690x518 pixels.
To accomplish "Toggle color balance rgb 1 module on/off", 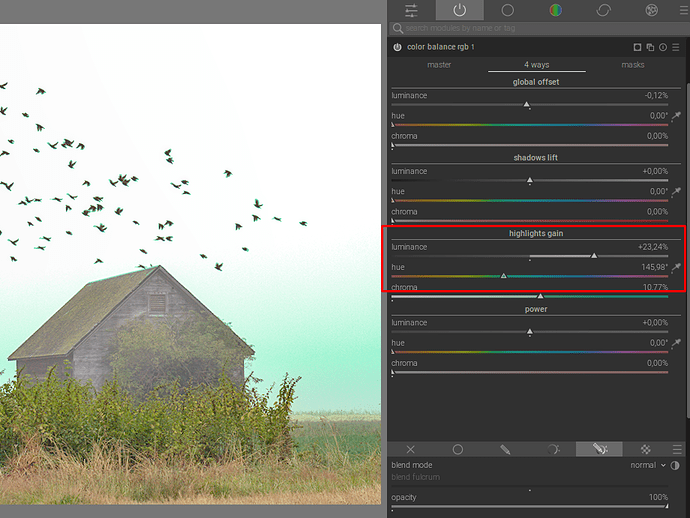I will (397, 47).
